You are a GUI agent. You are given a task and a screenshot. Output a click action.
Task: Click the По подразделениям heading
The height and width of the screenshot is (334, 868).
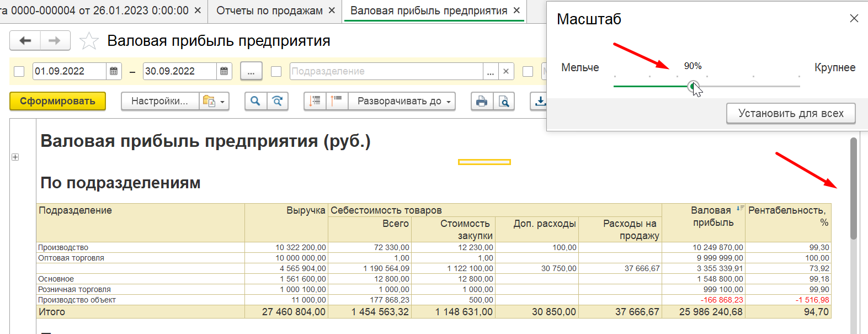120,183
